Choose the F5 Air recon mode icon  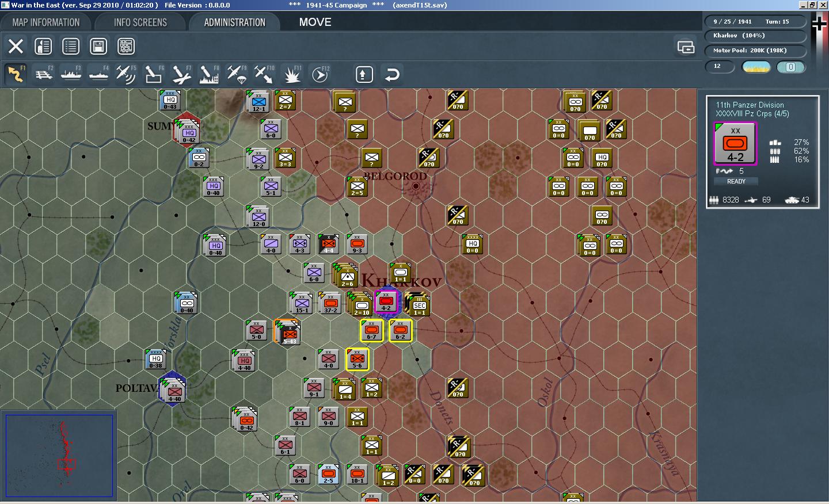pyautogui.click(x=126, y=74)
